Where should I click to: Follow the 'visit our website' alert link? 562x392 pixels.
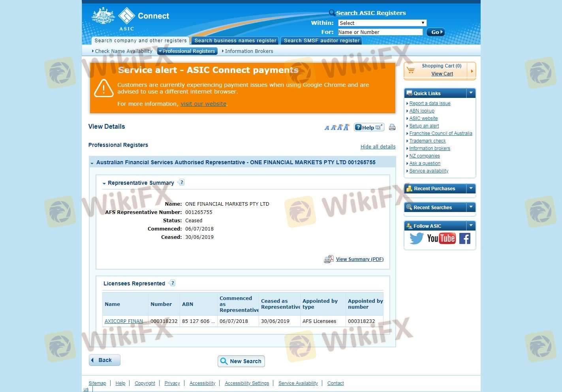click(x=203, y=104)
